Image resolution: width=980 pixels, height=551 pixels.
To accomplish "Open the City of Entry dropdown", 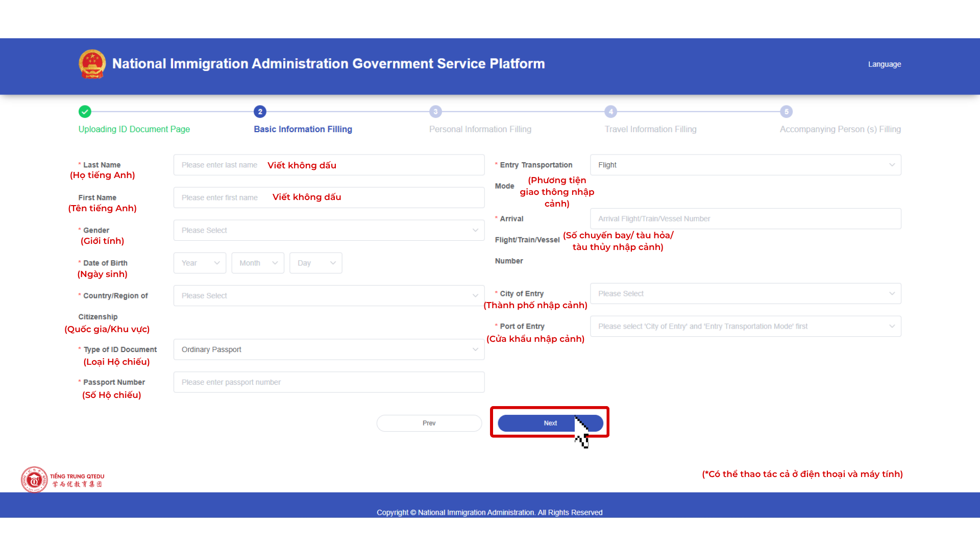I will pyautogui.click(x=746, y=293).
